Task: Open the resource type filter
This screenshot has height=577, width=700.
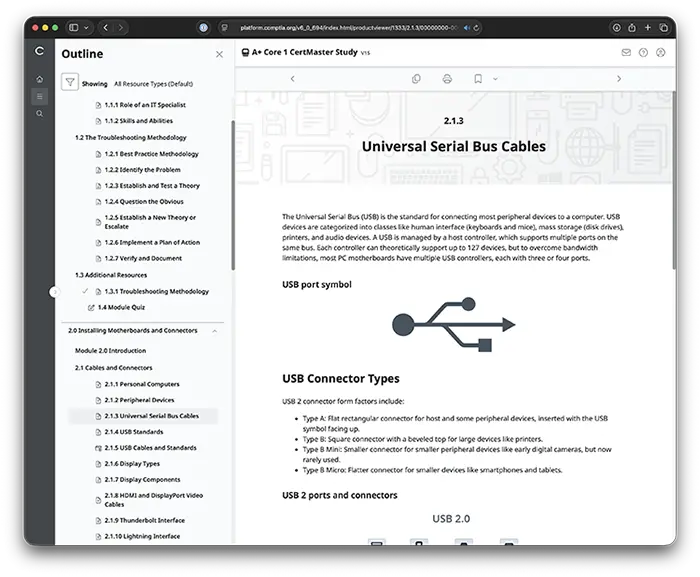Action: tap(70, 83)
